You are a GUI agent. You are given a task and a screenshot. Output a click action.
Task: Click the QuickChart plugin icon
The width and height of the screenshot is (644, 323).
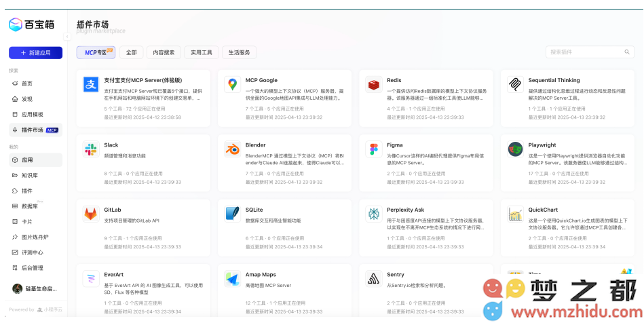pyautogui.click(x=515, y=214)
